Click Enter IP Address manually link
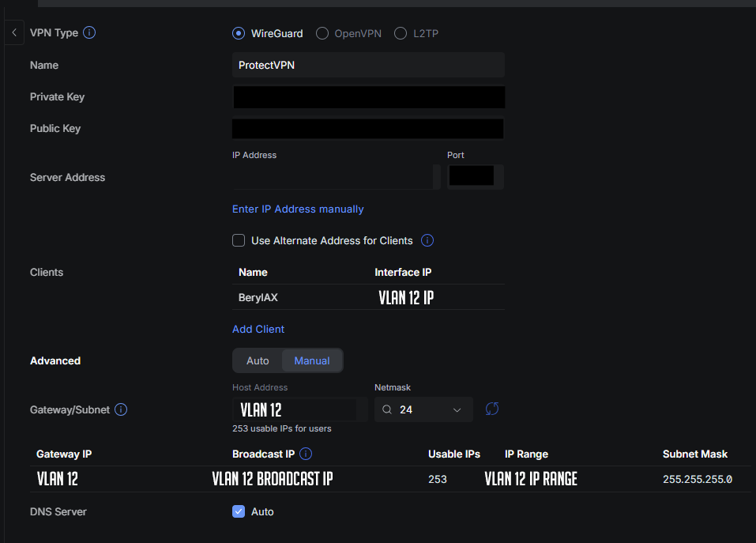The image size is (756, 543). click(x=298, y=209)
